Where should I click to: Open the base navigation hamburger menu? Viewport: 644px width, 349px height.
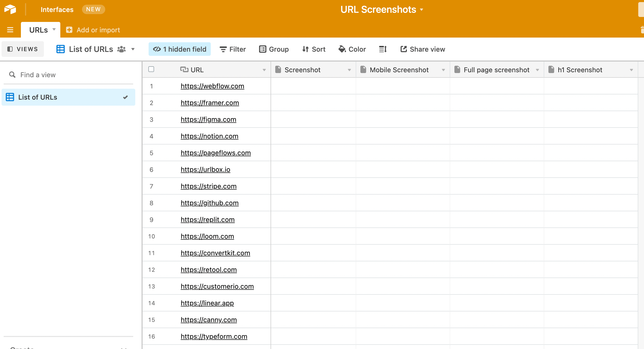click(x=10, y=30)
